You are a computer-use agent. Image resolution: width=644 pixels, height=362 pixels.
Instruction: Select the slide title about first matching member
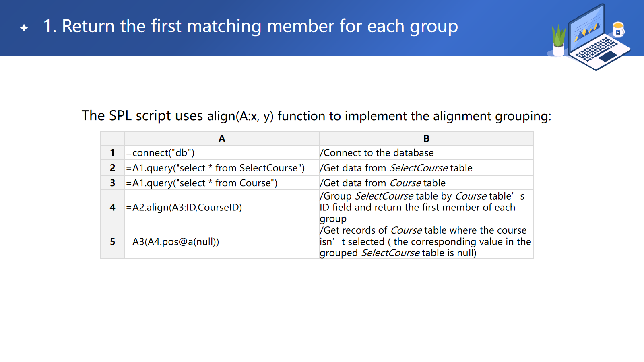(x=250, y=27)
